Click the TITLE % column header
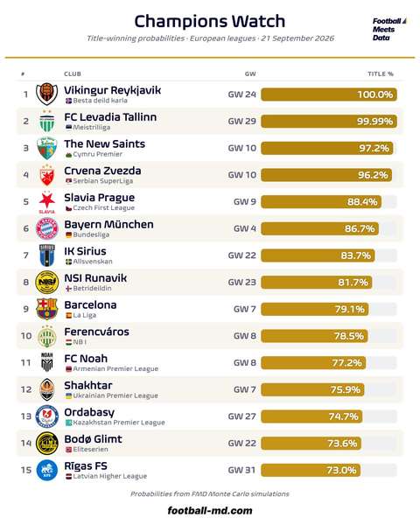This screenshot has height=525, width=420. coord(381,74)
